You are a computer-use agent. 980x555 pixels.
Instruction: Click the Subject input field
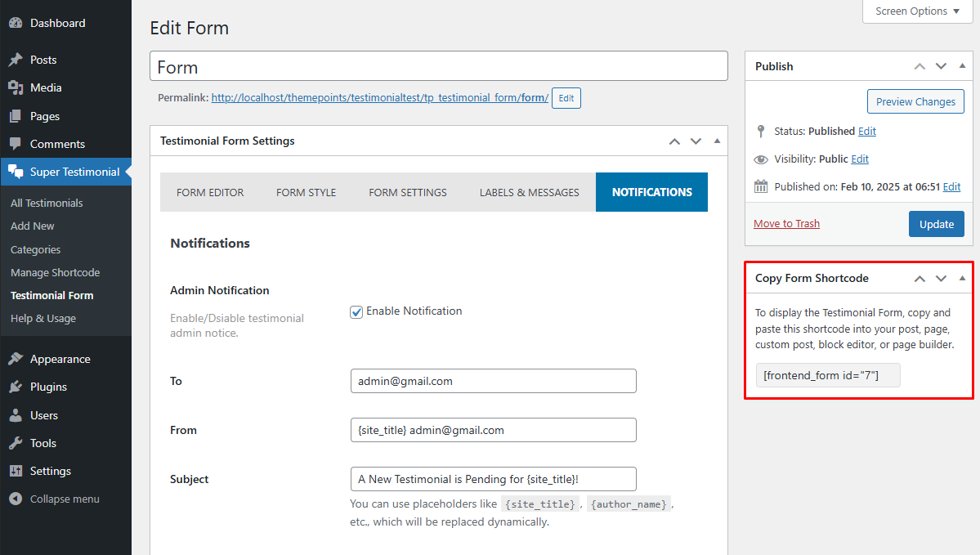click(x=493, y=479)
